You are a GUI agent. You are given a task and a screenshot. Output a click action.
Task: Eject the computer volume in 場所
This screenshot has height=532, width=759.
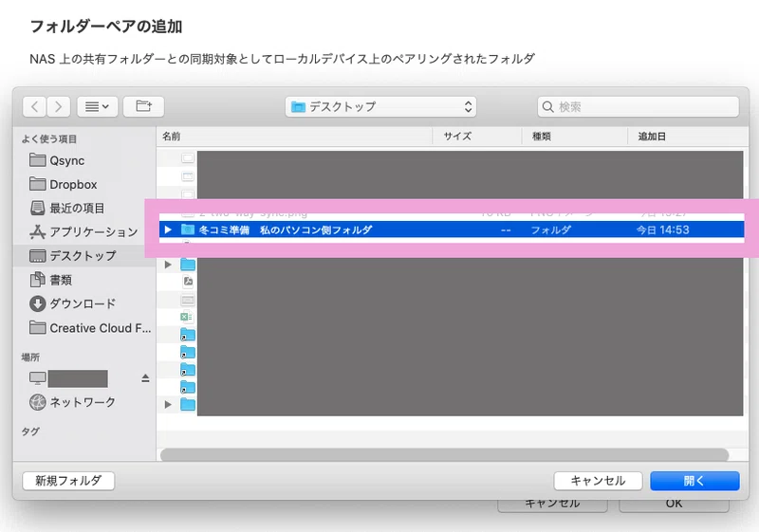[145, 378]
